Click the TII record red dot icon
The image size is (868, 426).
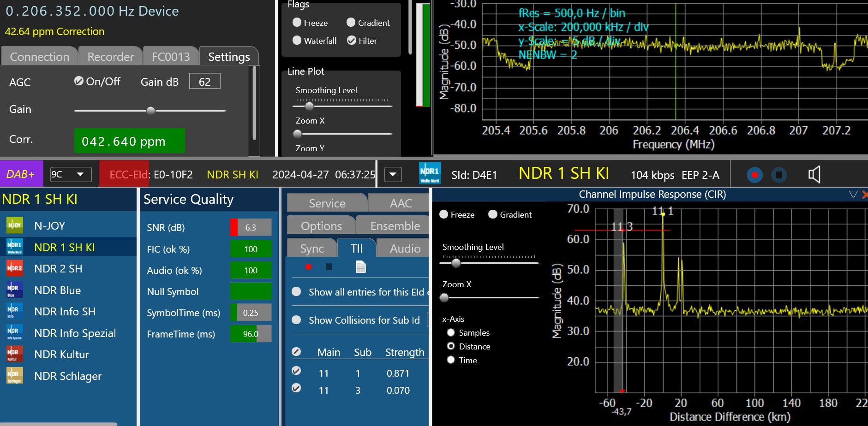pos(308,267)
